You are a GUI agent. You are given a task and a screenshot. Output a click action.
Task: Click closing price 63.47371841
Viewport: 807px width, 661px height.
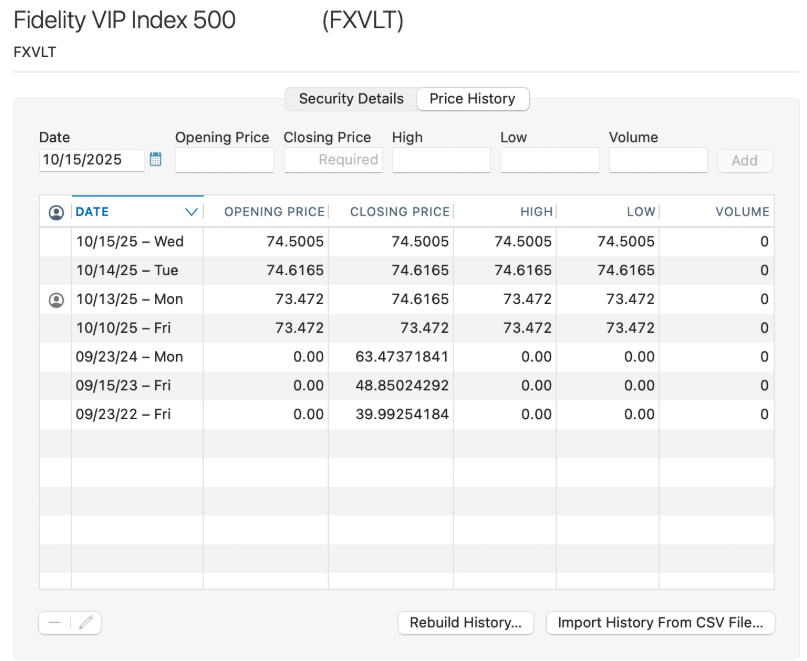(x=402, y=357)
